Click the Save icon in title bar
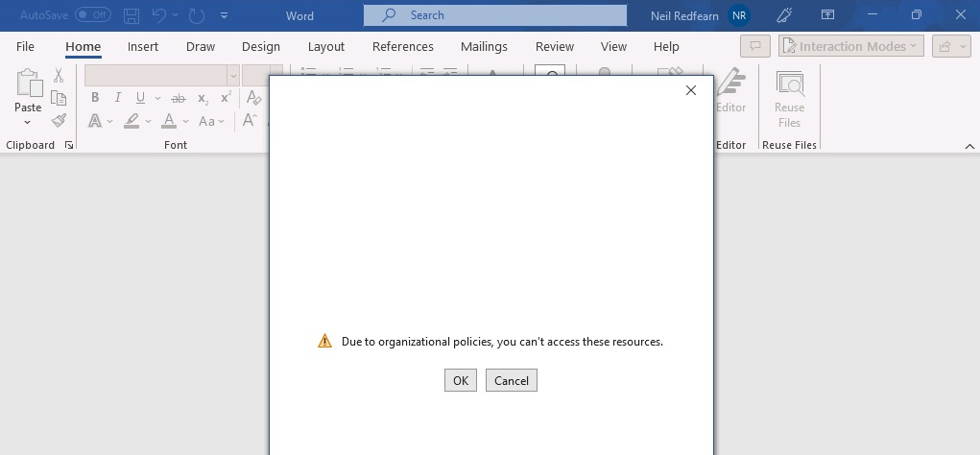 click(x=131, y=15)
